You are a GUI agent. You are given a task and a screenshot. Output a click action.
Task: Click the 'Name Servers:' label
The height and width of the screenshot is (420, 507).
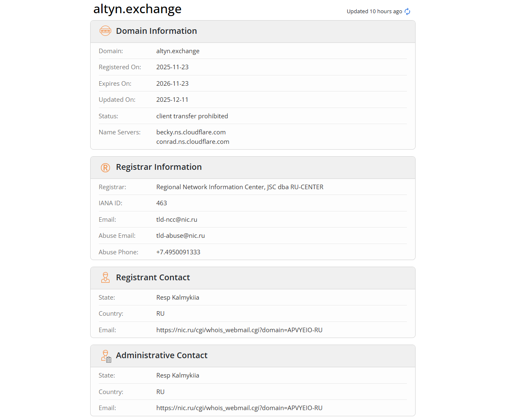119,132
